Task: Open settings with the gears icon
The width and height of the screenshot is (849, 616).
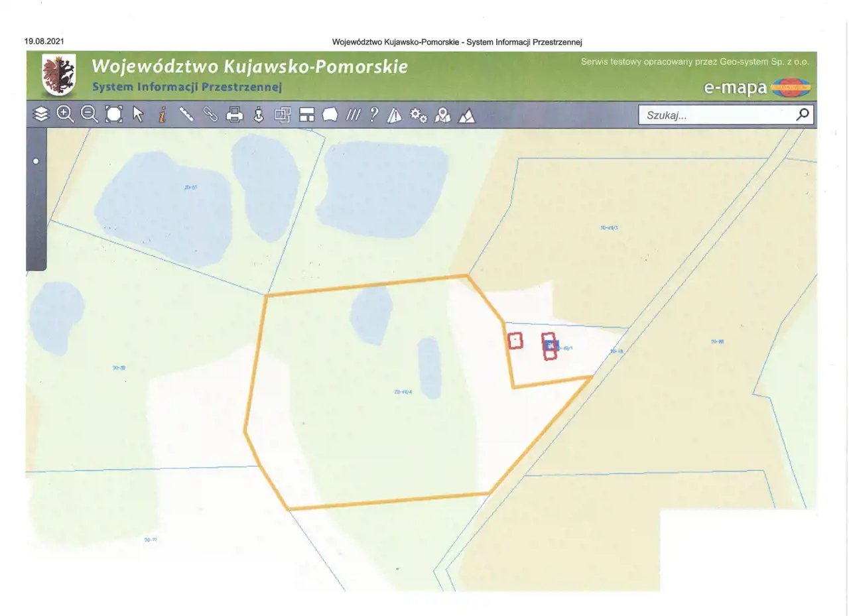Action: 418,115
